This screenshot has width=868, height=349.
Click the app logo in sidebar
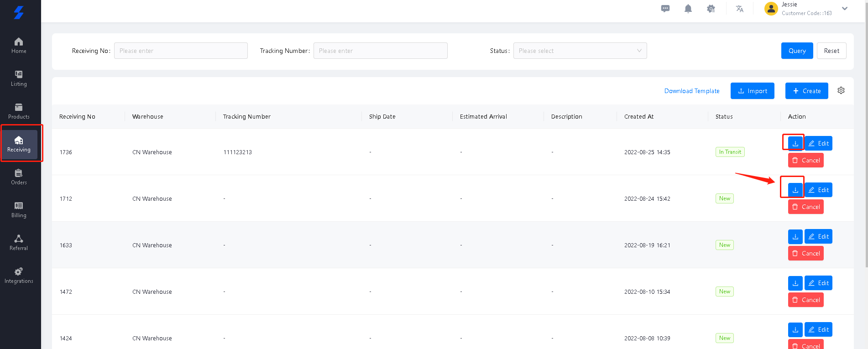[x=19, y=13]
